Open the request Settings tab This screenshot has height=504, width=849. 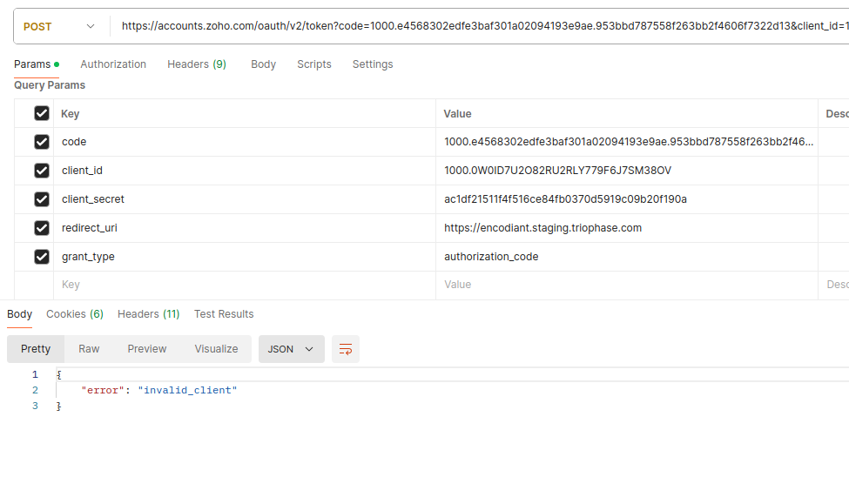pos(372,64)
